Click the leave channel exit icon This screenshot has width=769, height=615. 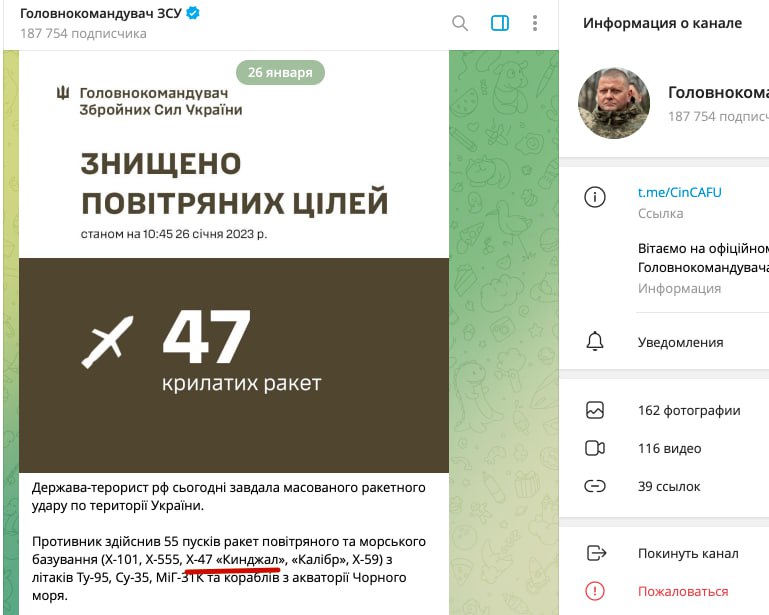tap(596, 553)
